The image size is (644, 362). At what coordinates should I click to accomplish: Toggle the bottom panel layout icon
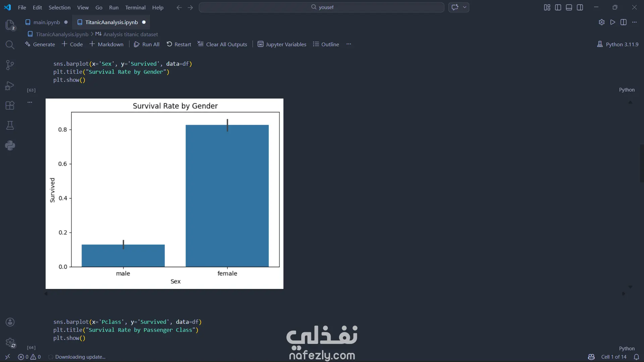click(569, 7)
